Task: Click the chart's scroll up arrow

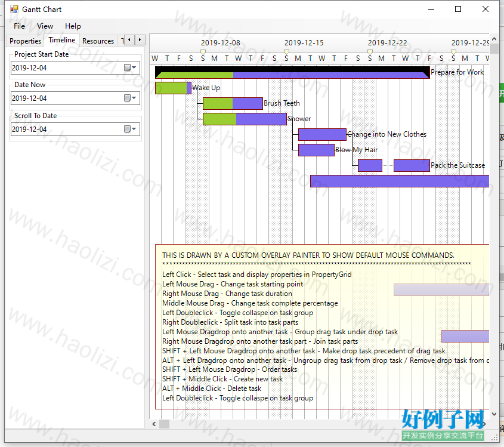Action: (494, 39)
